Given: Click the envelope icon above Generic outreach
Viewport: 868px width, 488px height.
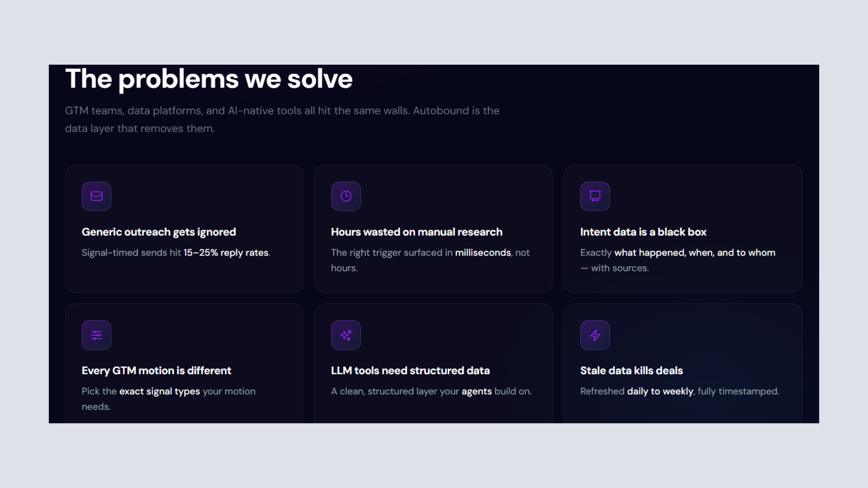Looking at the screenshot, I should point(96,196).
